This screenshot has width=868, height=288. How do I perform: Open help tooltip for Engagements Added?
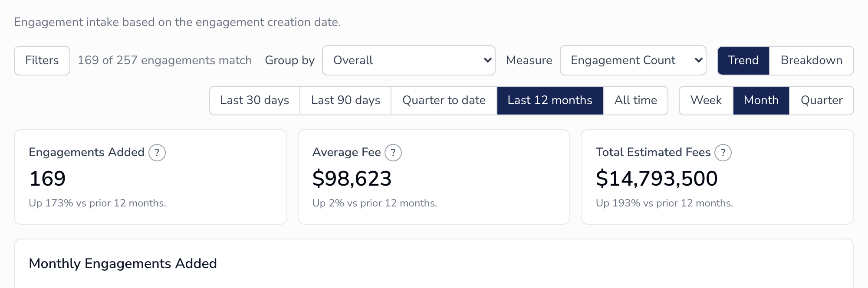click(157, 153)
